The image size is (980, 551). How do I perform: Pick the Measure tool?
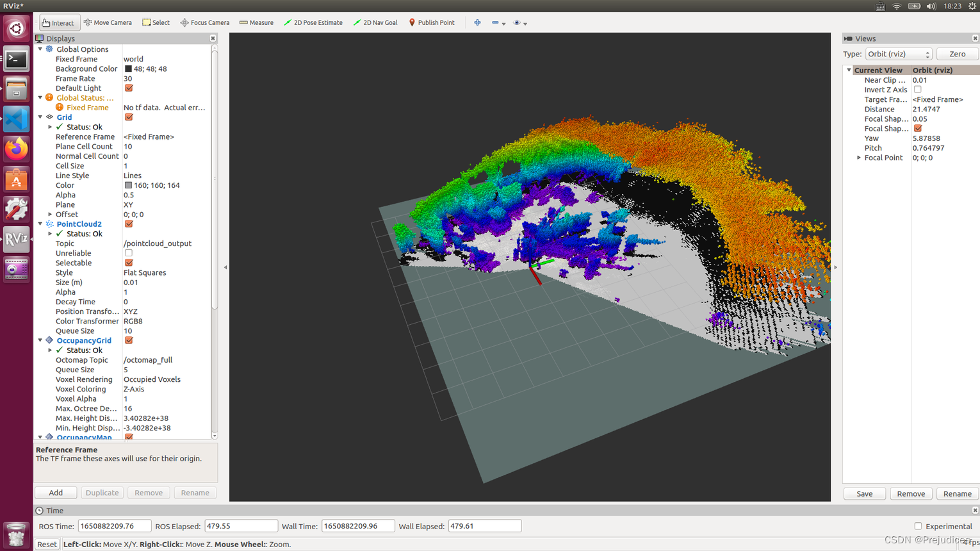[x=256, y=22]
